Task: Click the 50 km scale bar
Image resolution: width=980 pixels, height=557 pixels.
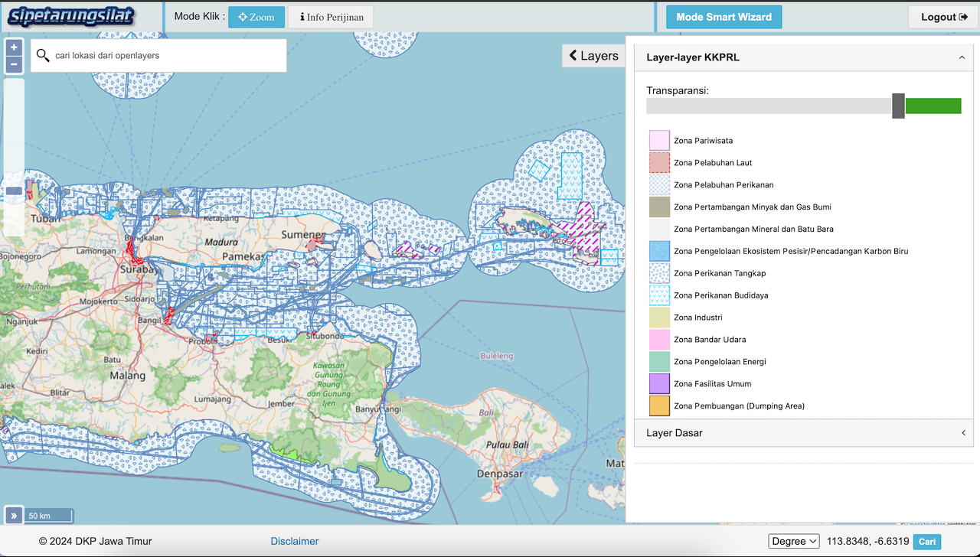Action: tap(50, 516)
